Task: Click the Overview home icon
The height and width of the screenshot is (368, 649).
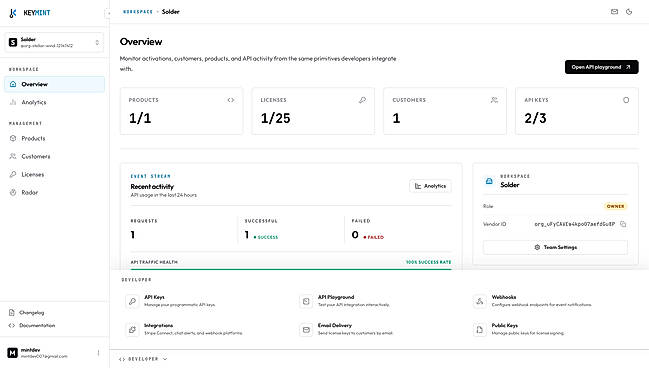Action: [13, 84]
